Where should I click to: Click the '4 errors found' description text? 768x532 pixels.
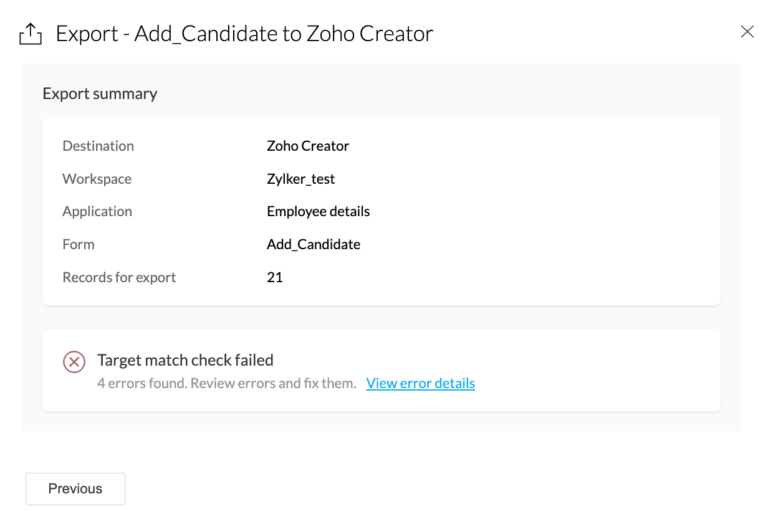226,383
